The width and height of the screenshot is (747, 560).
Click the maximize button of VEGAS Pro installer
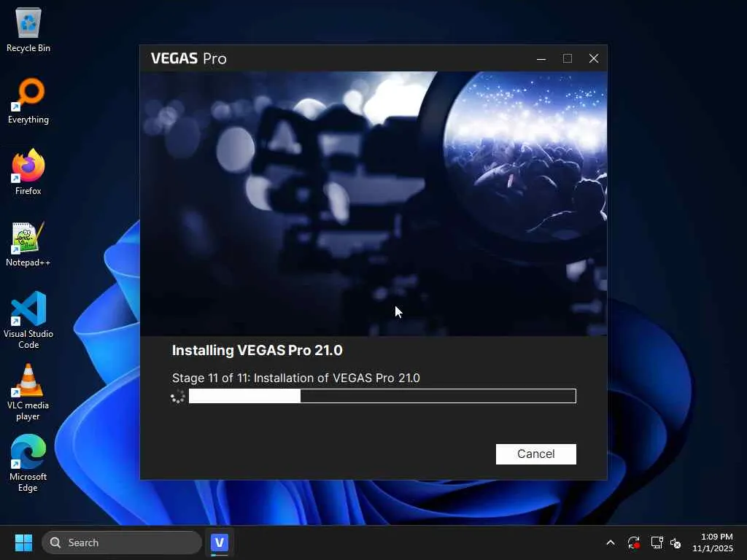[x=568, y=58]
